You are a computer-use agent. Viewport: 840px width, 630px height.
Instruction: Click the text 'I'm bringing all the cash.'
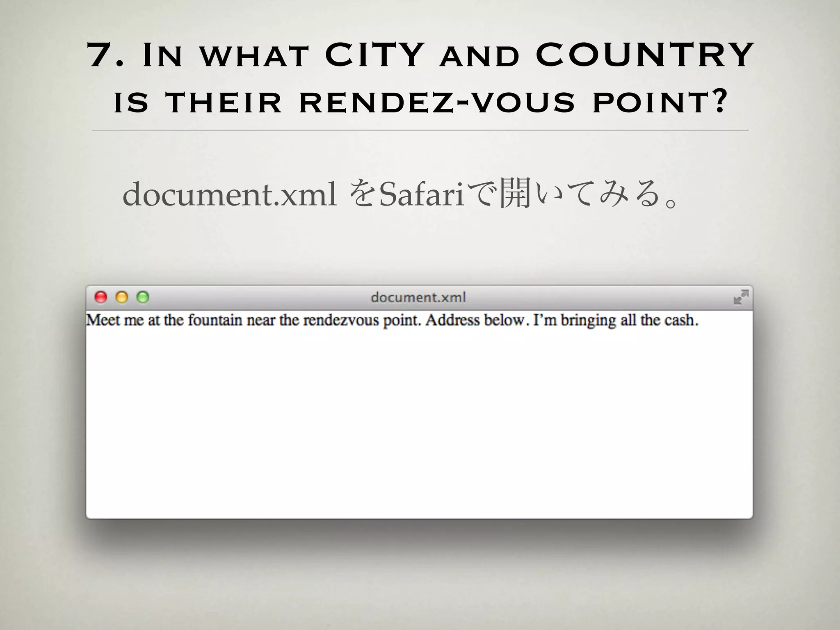(x=616, y=320)
